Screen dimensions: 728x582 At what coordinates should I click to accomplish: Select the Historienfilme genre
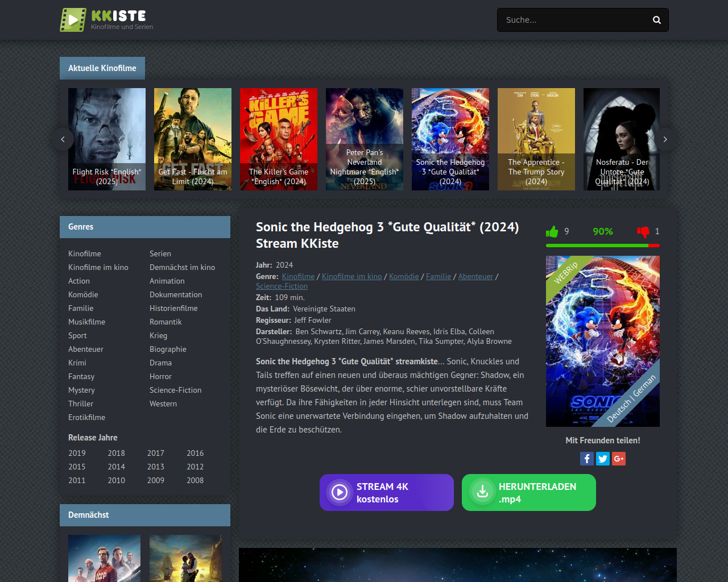click(x=173, y=308)
